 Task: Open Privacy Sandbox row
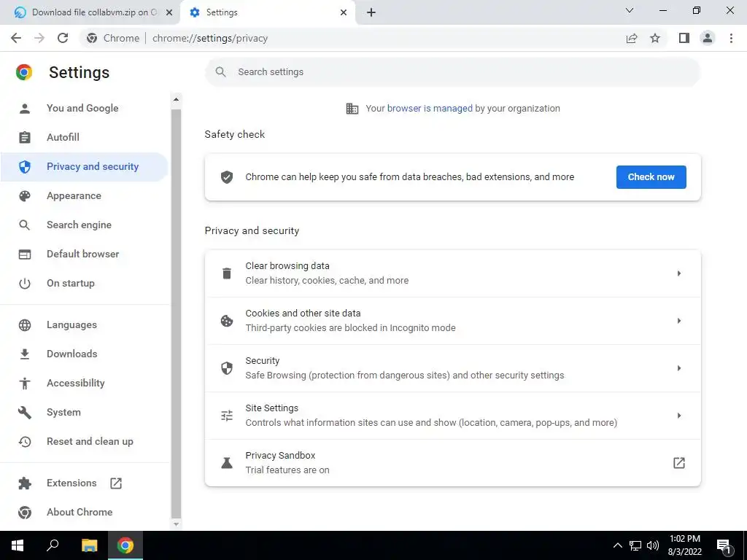[452, 463]
